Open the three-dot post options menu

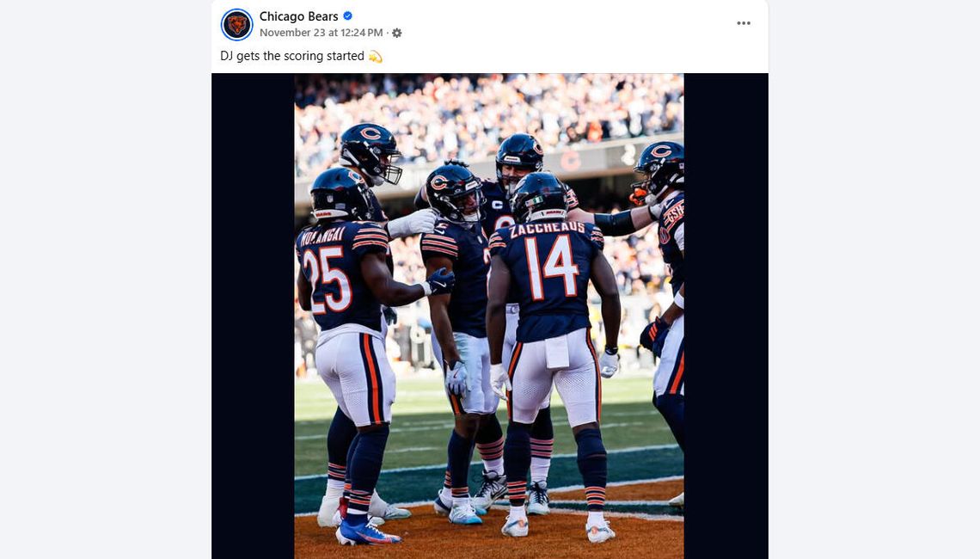(x=743, y=23)
